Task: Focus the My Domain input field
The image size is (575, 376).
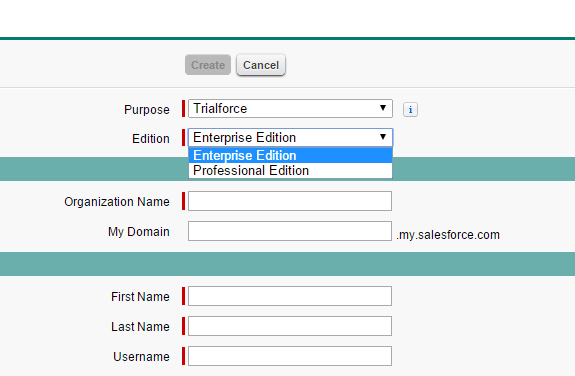Action: click(x=290, y=231)
